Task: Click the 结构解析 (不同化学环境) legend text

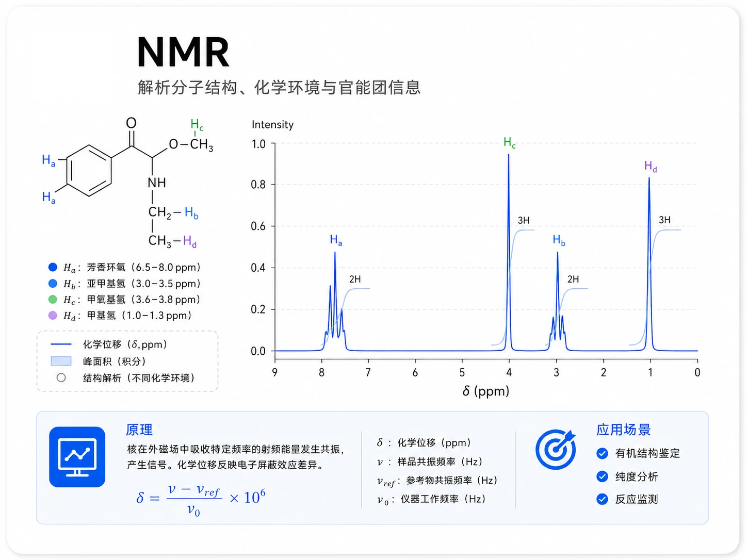Action: pyautogui.click(x=139, y=377)
